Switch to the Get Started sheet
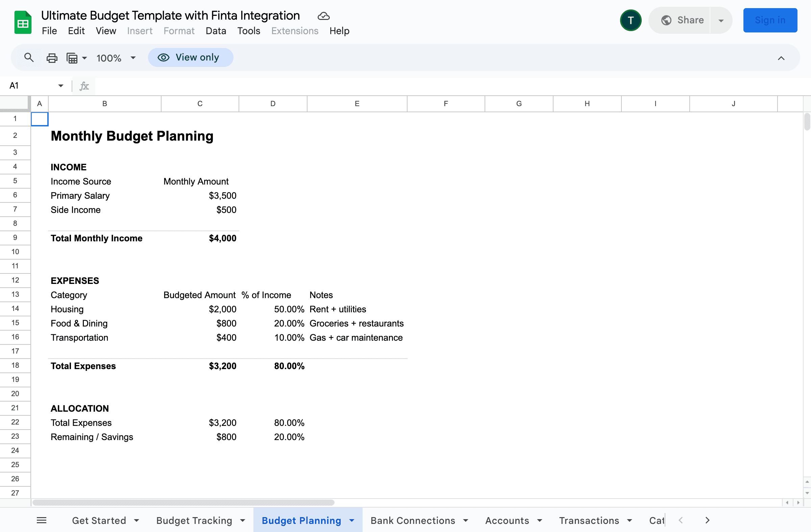This screenshot has width=811, height=532. pyautogui.click(x=99, y=521)
